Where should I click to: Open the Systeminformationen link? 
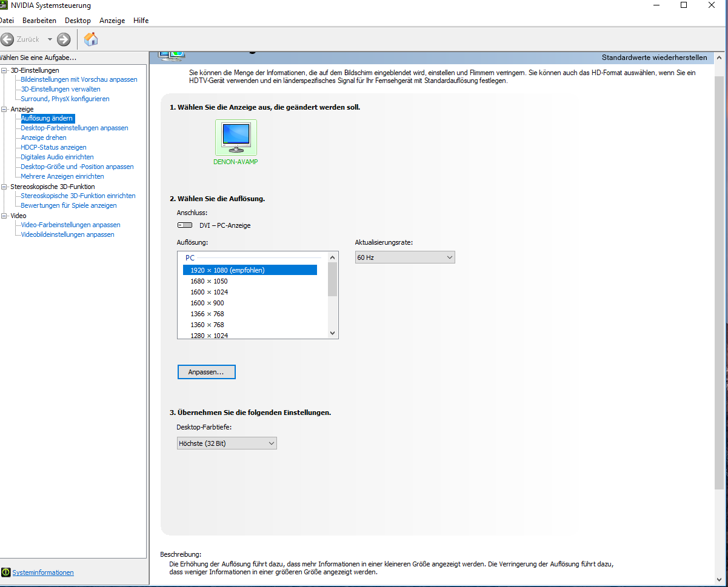(x=43, y=572)
